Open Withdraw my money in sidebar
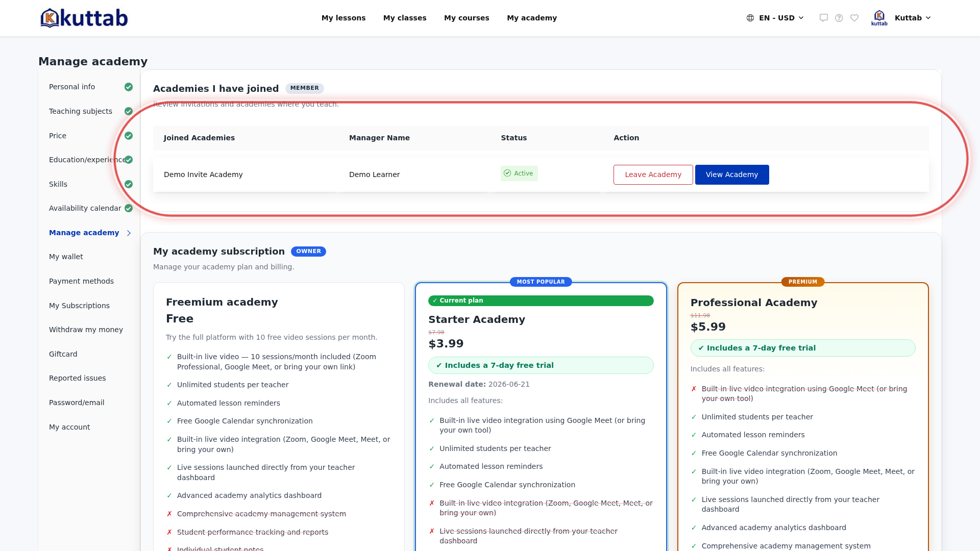This screenshot has width=980, height=551. tap(86, 330)
